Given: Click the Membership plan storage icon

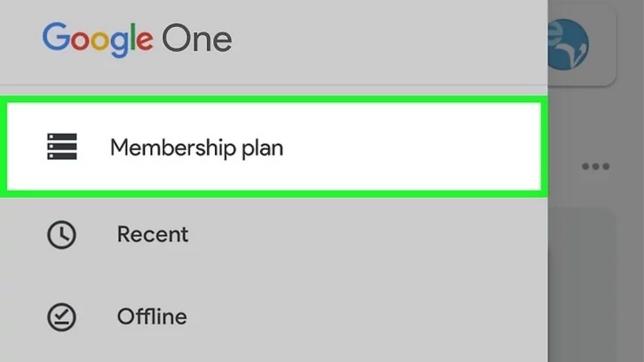Looking at the screenshot, I should [62, 146].
